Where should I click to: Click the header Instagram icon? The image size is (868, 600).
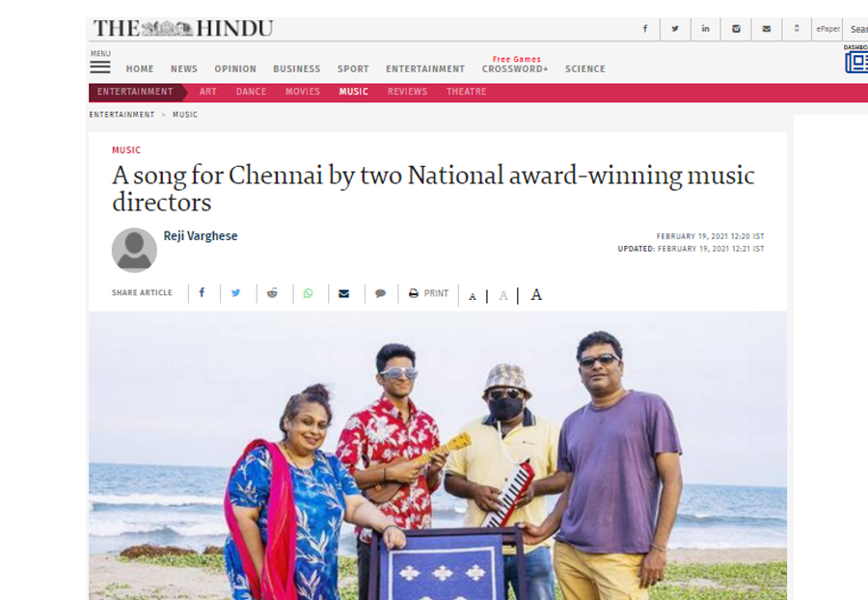[x=736, y=28]
